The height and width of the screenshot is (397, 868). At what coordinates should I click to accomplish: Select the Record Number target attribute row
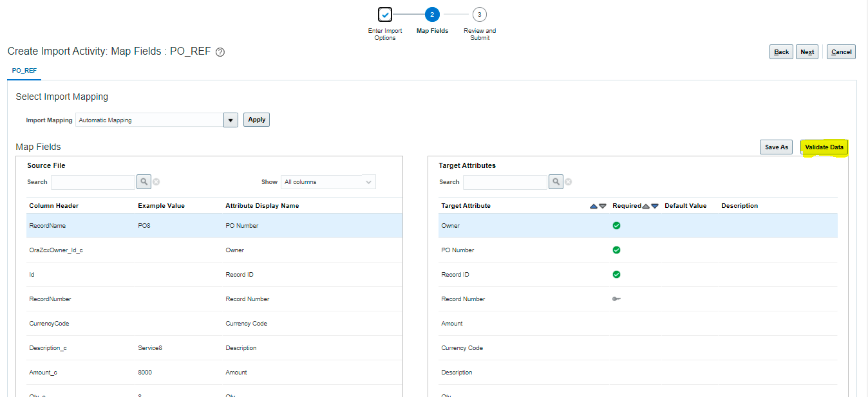tap(638, 299)
